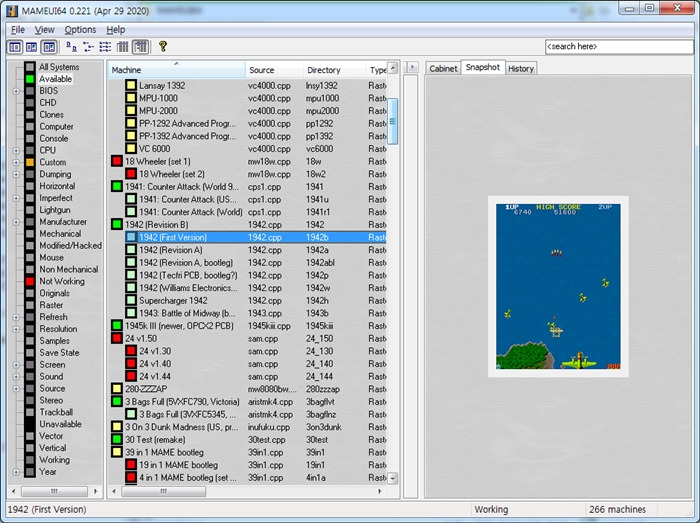Screen dimensions: 700x523
Task: Click the machine list scroll-down arrow
Action: pyautogui.click(x=393, y=478)
